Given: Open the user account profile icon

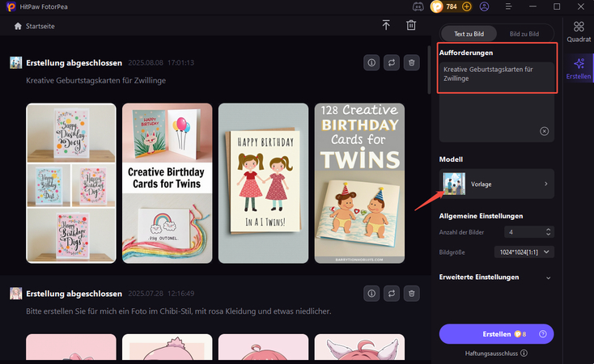Looking at the screenshot, I should [x=484, y=6].
